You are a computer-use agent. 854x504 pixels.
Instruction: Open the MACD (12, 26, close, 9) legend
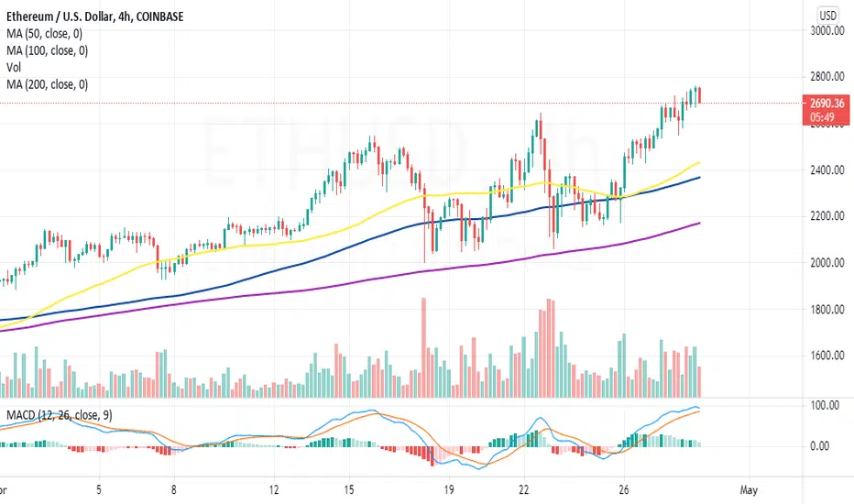pyautogui.click(x=60, y=415)
